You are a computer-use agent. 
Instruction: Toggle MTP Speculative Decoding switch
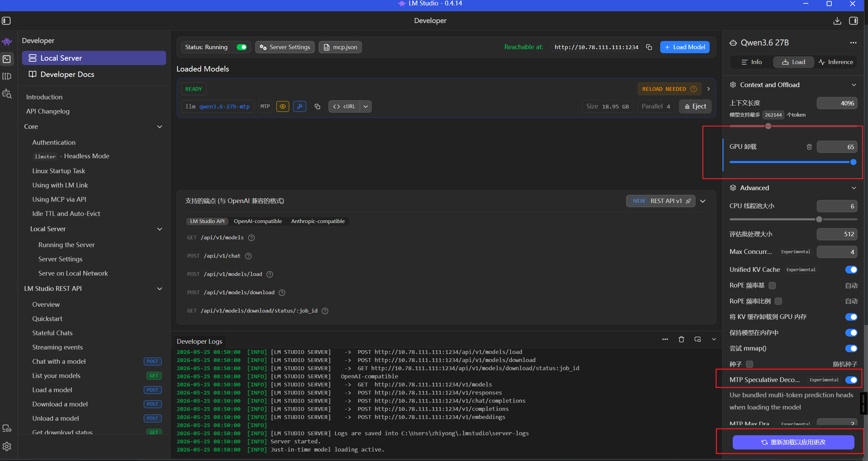(851, 380)
